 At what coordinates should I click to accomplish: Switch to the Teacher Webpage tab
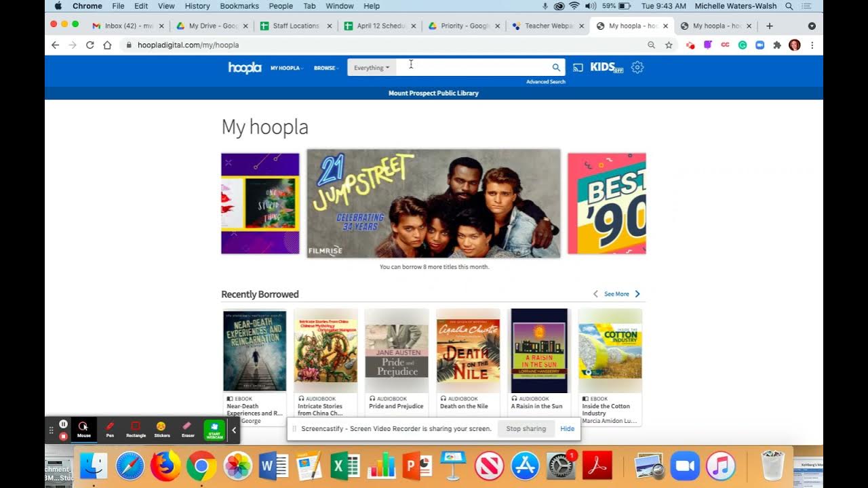point(549,26)
